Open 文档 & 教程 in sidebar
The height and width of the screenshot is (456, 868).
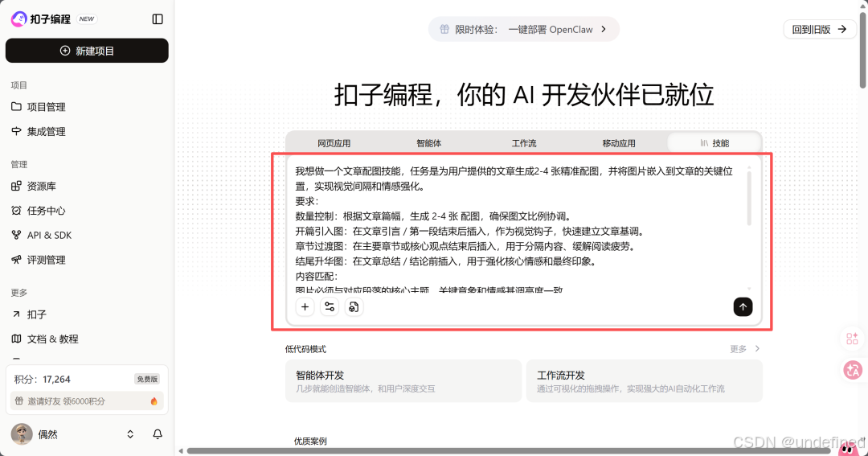[87, 339]
